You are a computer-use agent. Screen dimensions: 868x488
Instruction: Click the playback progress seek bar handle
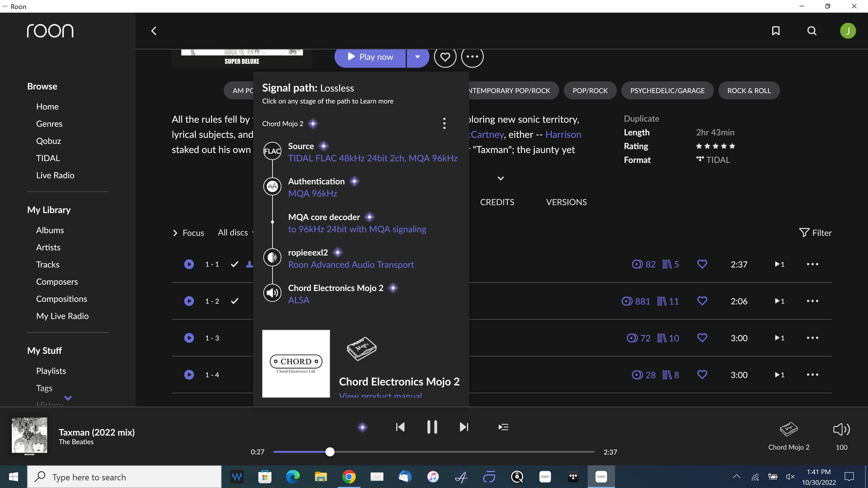[330, 452]
